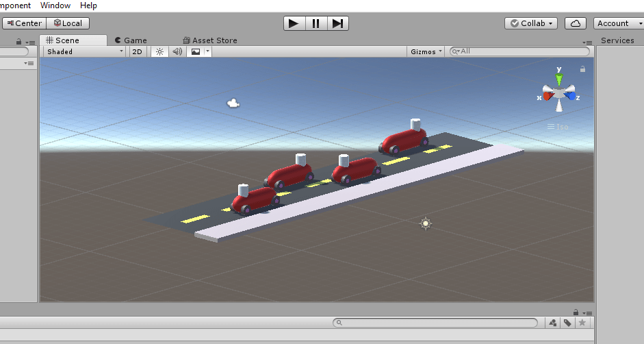Image resolution: width=644 pixels, height=344 pixels.
Task: Toggle scene lighting with the sun icon
Action: [x=159, y=51]
